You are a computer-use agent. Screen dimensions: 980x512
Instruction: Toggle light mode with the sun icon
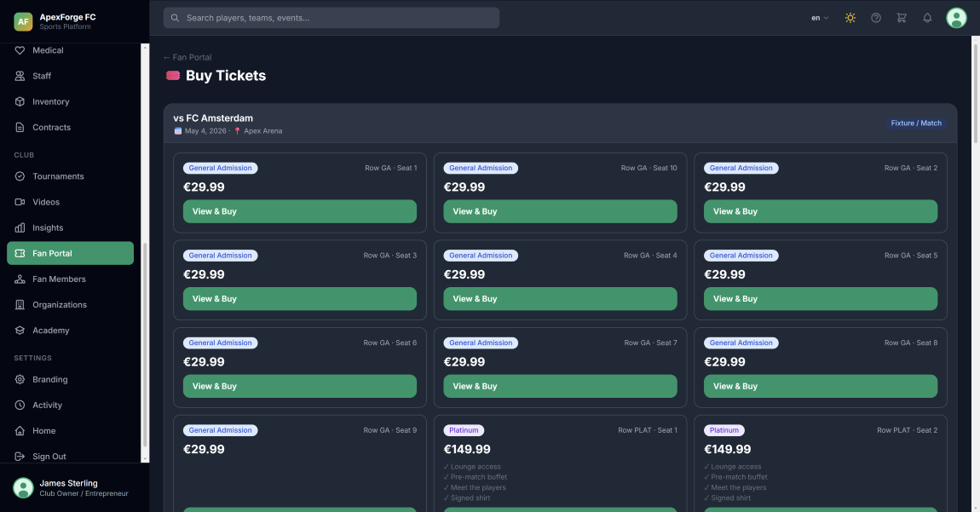tap(850, 17)
